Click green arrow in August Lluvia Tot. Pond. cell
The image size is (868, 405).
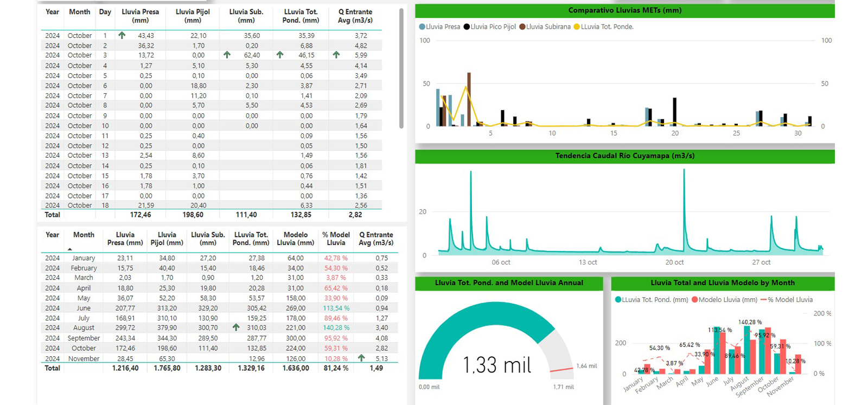tap(236, 327)
